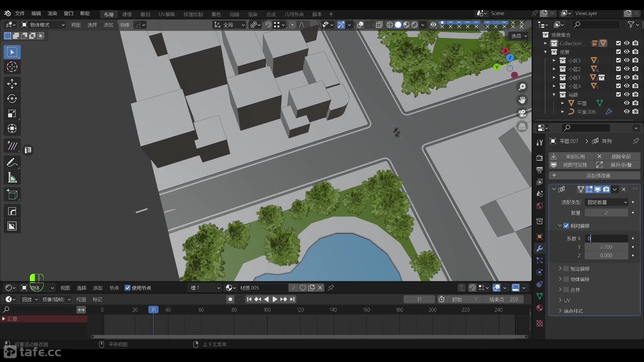Uncheck the 相对偏移 checkbox
This screenshot has height=362, width=644.
coord(566,226)
